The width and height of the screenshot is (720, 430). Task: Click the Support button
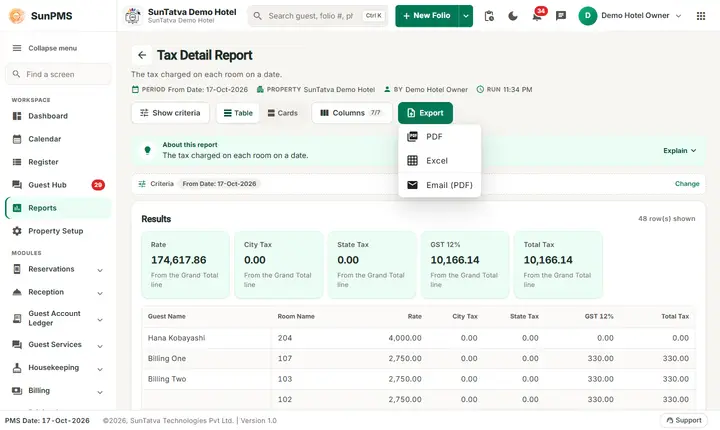click(684, 420)
